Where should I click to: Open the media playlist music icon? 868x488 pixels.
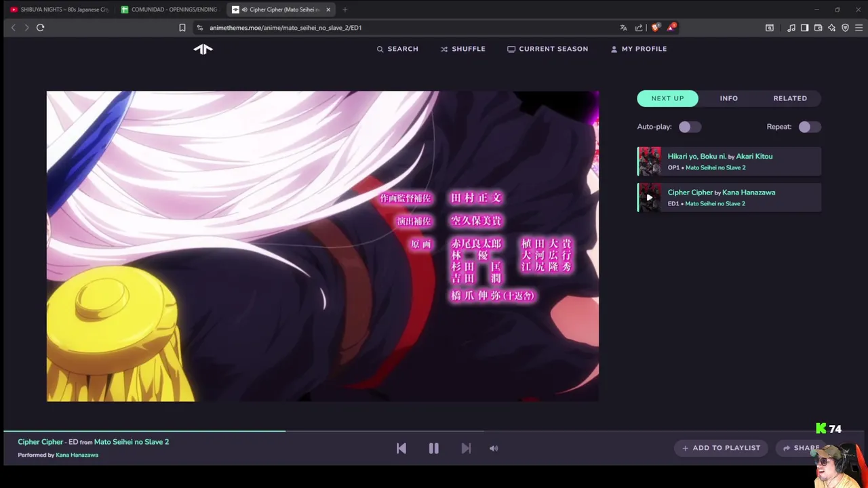click(x=791, y=28)
